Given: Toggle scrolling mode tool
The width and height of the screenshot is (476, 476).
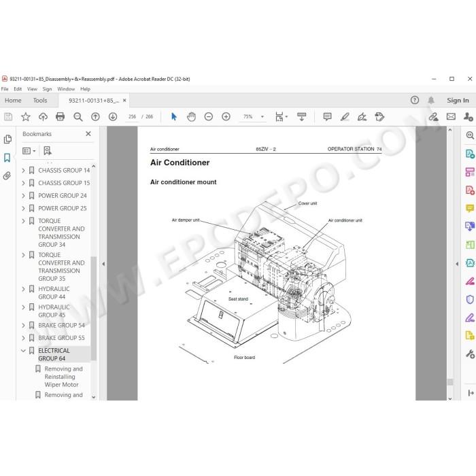Looking at the screenshot, I should [x=301, y=116].
